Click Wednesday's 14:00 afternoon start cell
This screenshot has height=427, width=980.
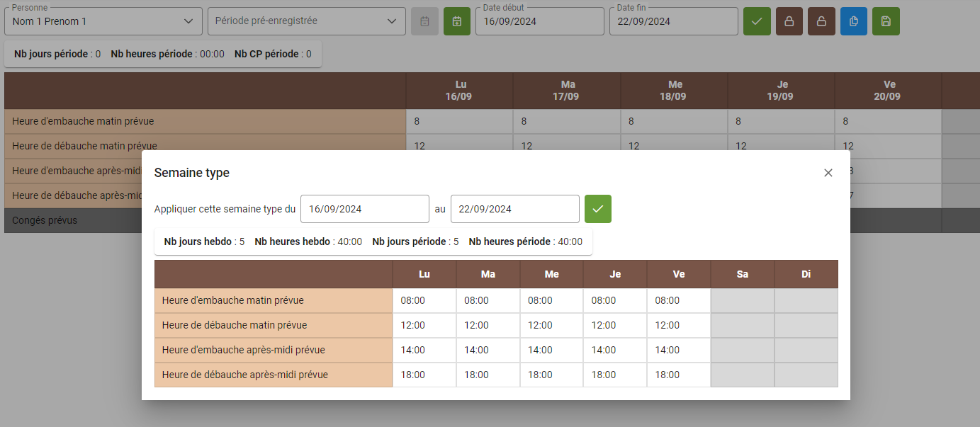(x=551, y=350)
